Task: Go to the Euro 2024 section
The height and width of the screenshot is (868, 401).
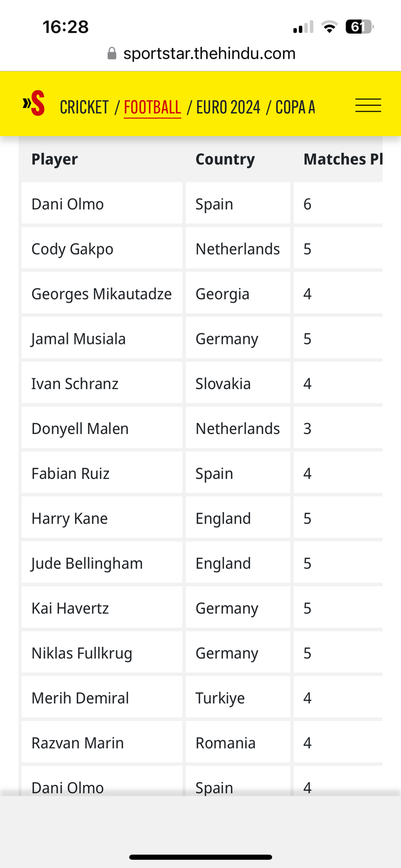Action: (228, 107)
